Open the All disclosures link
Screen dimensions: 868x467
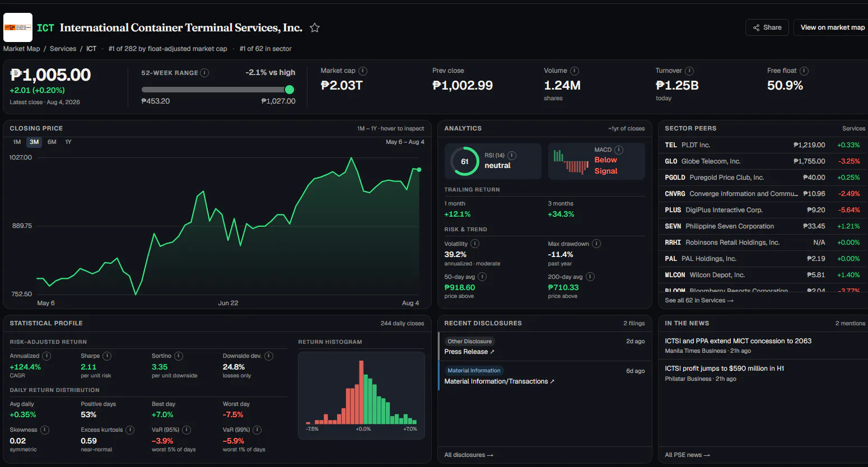tap(469, 455)
